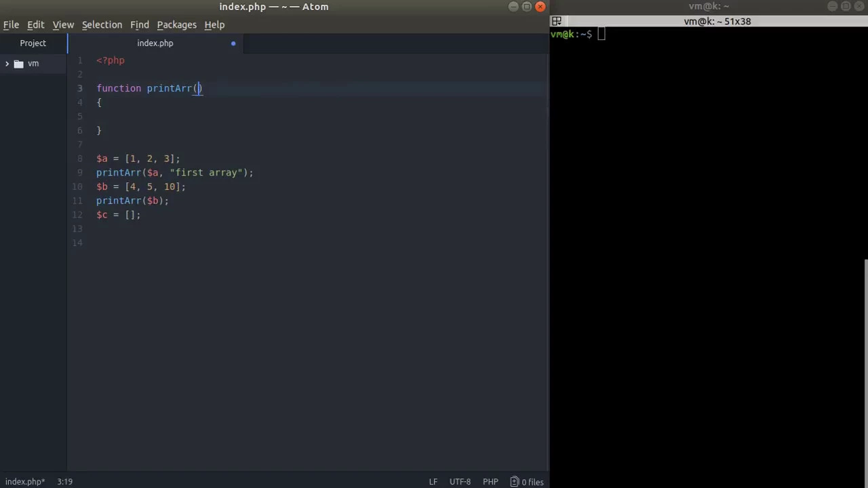Image resolution: width=868 pixels, height=488 pixels.
Task: Click index.php* file name in status bar
Action: [25, 482]
